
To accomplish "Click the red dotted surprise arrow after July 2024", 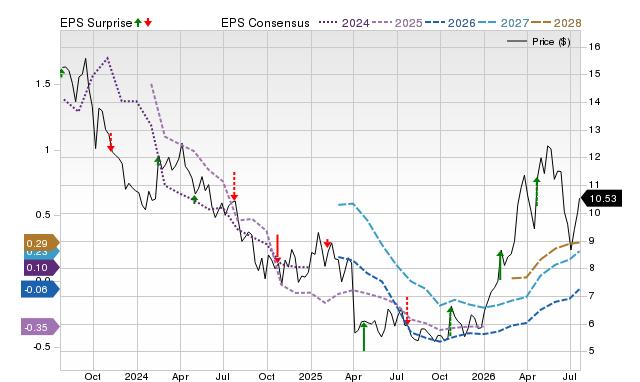I will 234,187.
